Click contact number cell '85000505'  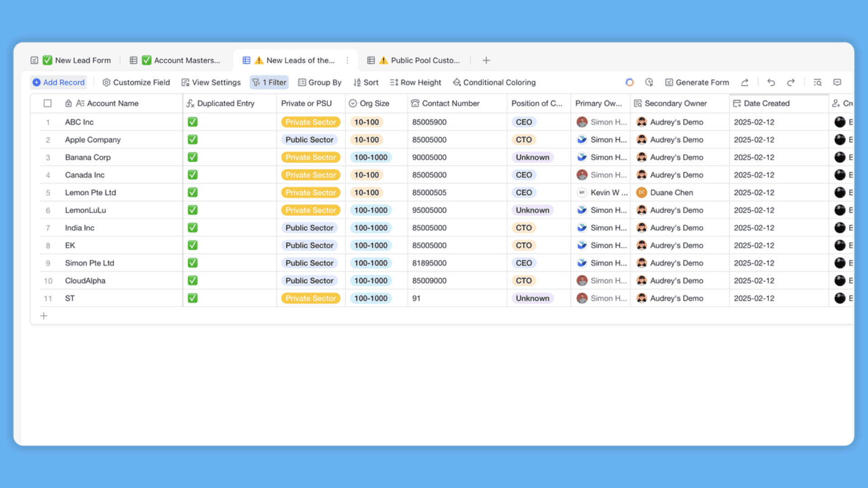click(x=457, y=192)
